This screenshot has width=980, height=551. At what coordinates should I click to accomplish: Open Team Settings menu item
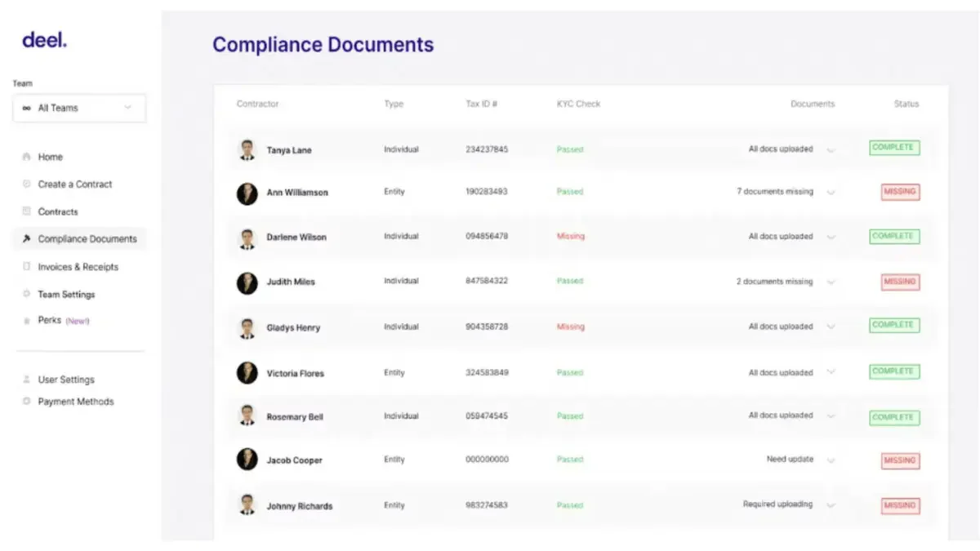pos(66,294)
